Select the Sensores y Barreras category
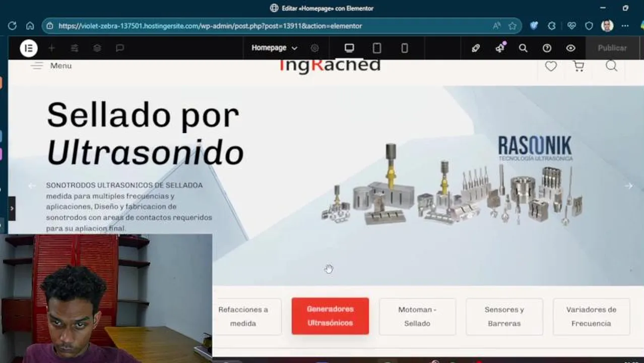644x363 pixels. point(504,317)
